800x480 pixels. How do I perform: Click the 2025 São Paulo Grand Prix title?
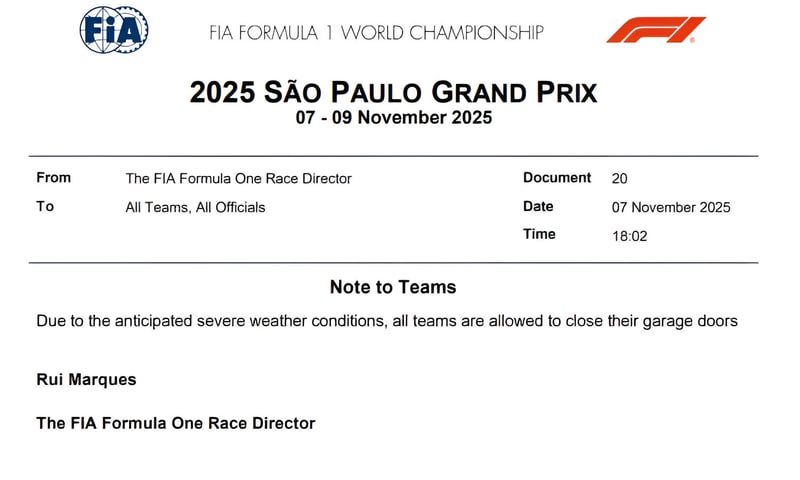[x=393, y=93]
